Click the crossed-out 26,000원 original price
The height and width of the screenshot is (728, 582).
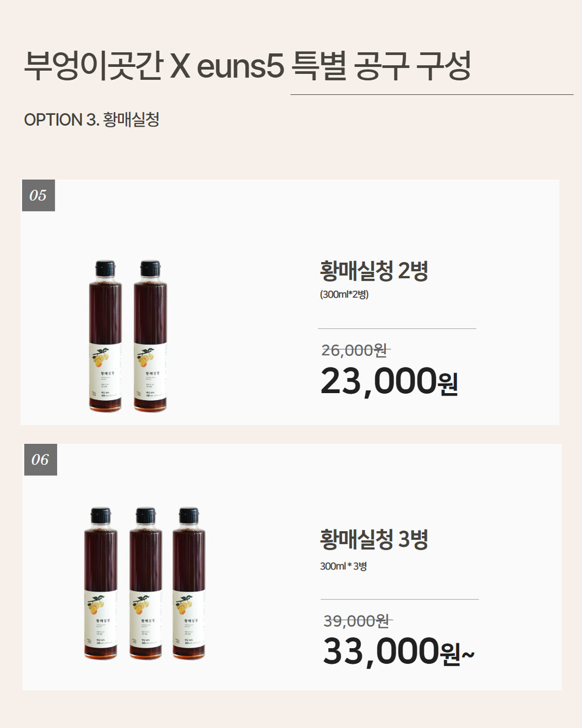pyautogui.click(x=354, y=350)
